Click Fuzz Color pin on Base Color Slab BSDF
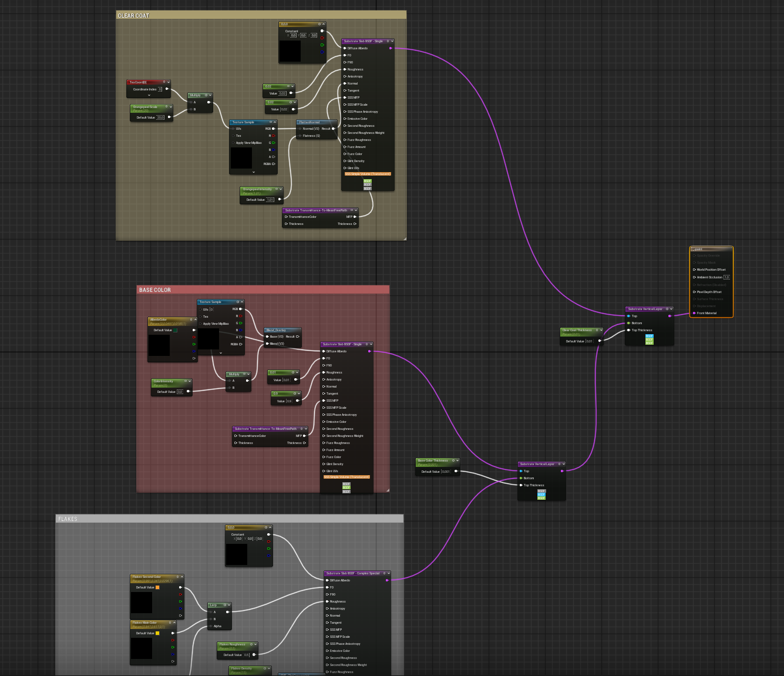Image resolution: width=784 pixels, height=676 pixels. (324, 457)
